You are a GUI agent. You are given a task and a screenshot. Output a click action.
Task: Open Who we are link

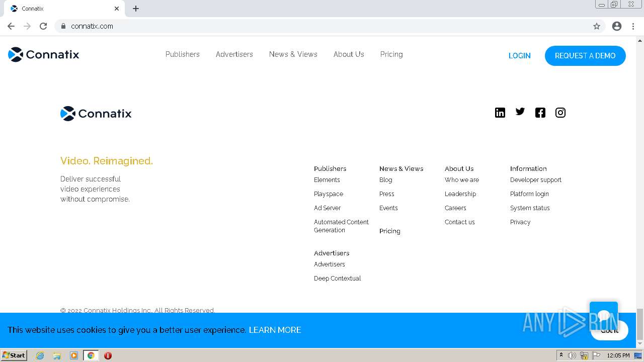click(x=462, y=180)
